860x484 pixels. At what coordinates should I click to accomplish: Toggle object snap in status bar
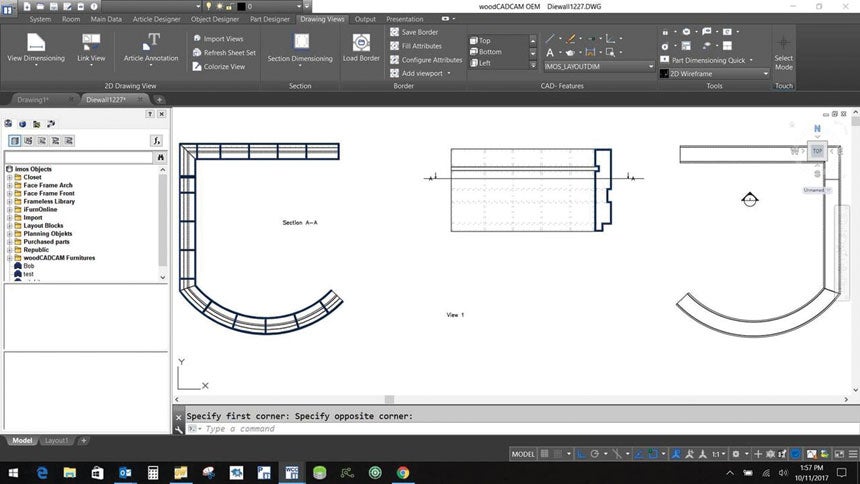(x=653, y=454)
